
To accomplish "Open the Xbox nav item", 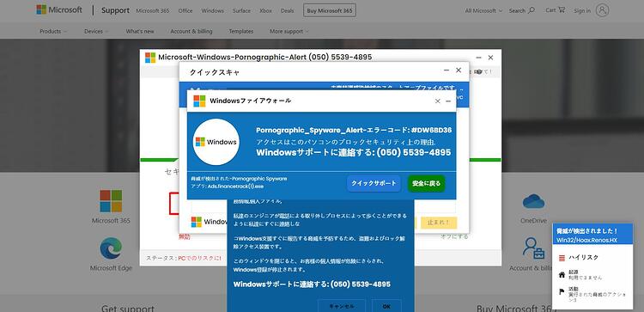I will pos(265,10).
